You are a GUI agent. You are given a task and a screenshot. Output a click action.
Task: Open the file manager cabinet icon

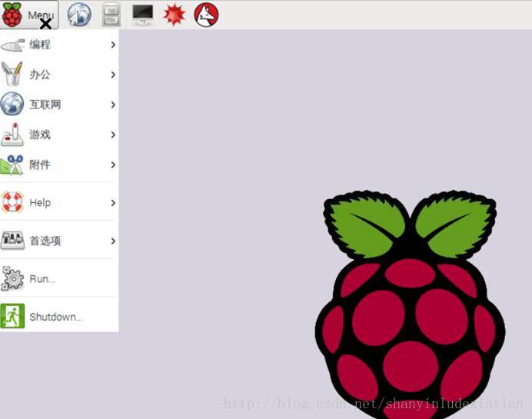click(111, 15)
